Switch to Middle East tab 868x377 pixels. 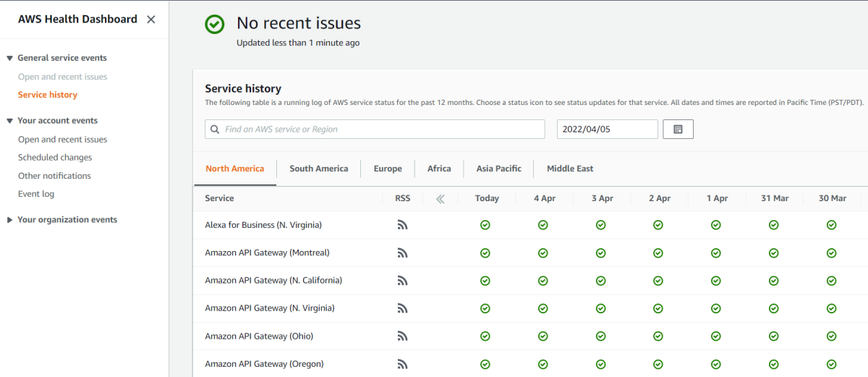570,169
